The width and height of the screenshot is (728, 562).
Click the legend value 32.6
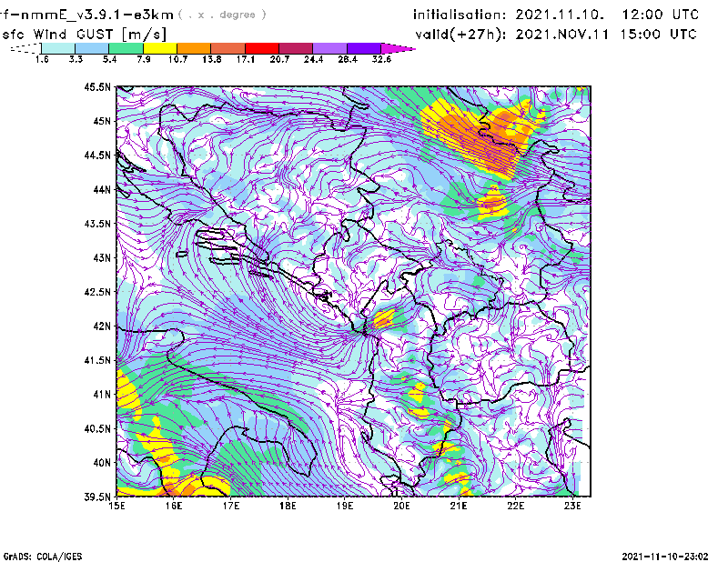[381, 59]
